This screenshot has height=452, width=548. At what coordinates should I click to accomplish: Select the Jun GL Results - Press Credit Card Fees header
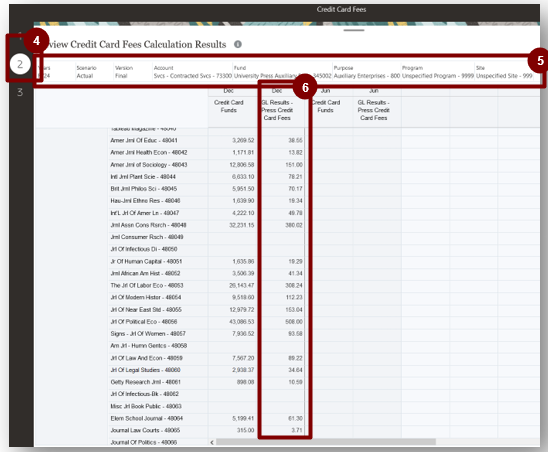tap(373, 110)
